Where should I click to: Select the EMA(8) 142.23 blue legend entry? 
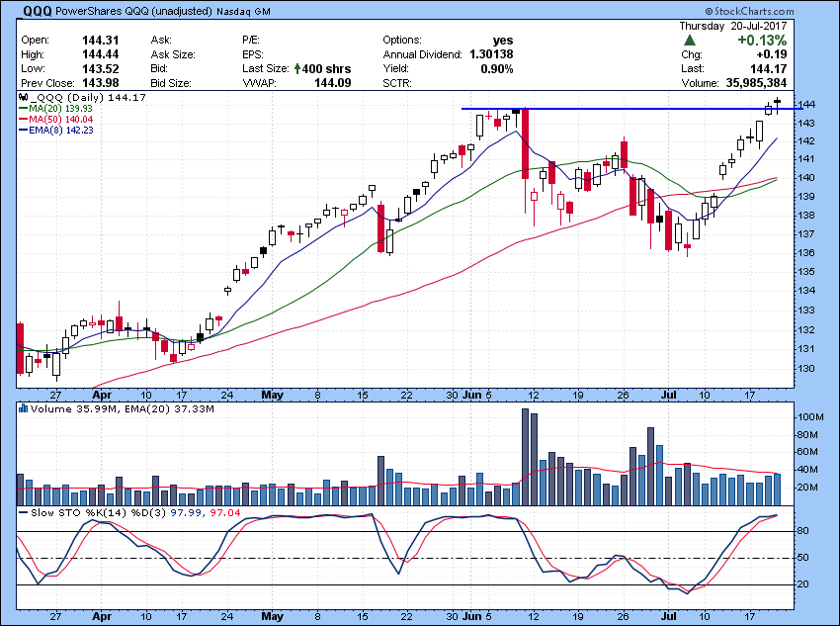[55, 131]
